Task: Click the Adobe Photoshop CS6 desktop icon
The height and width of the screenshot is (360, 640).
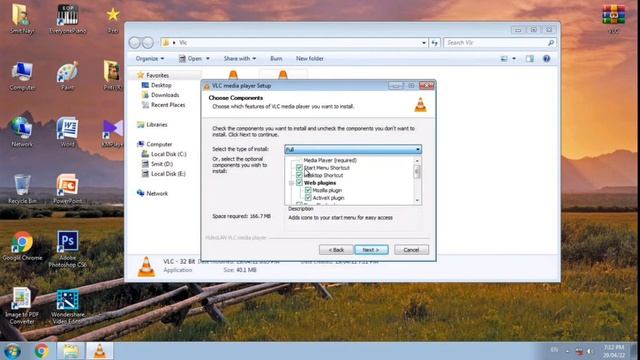Action: coord(67,249)
